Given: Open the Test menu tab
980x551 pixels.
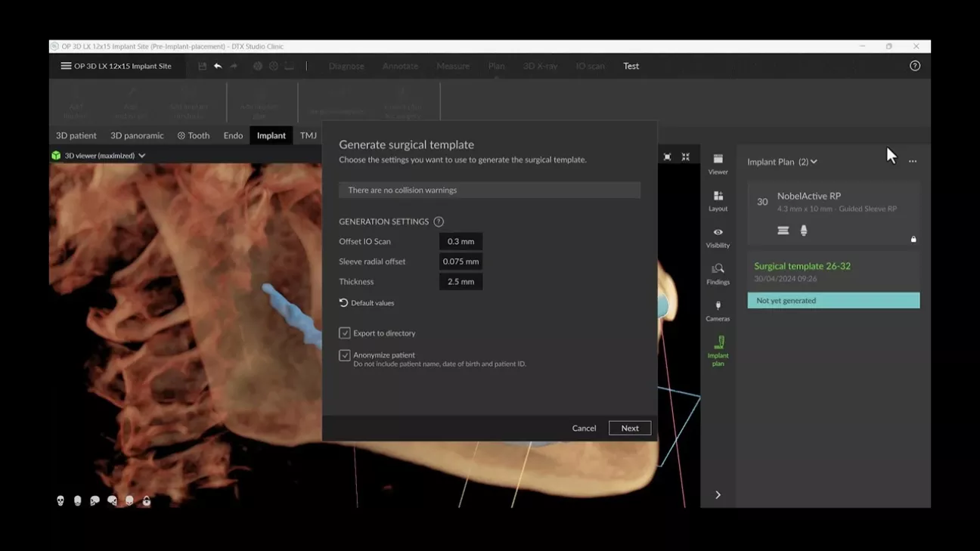Looking at the screenshot, I should pos(631,66).
